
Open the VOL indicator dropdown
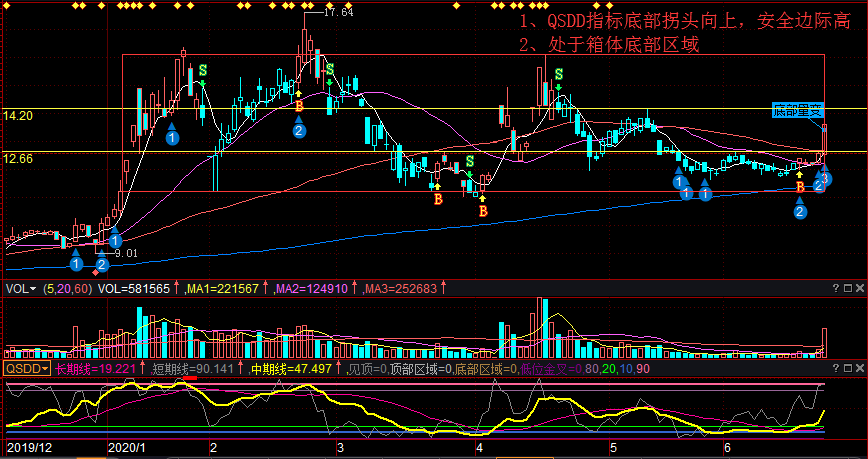click(21, 289)
